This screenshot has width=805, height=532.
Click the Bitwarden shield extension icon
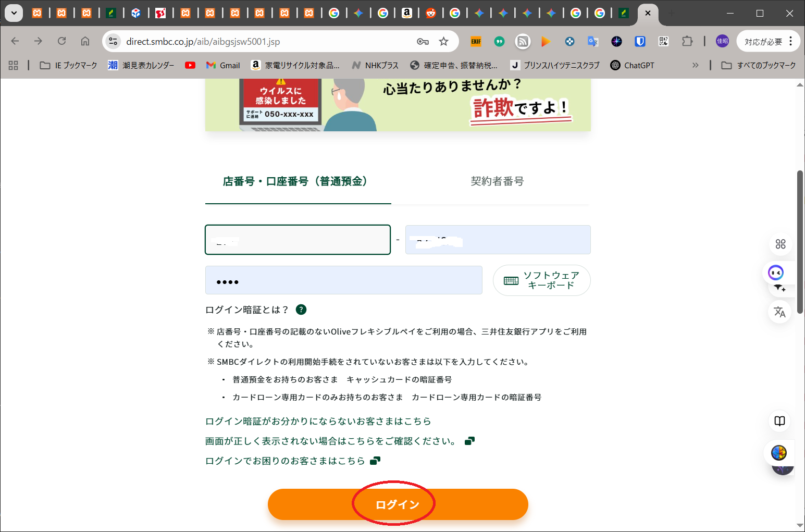click(640, 41)
